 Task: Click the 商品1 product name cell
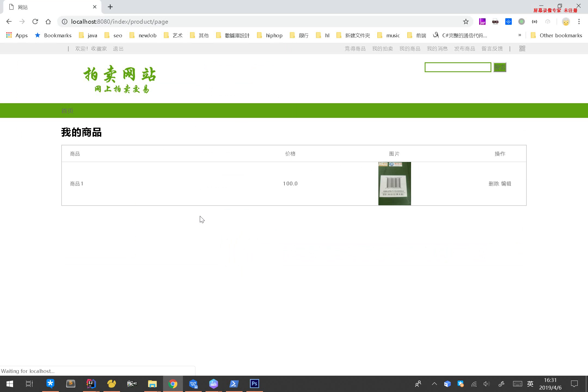(x=76, y=184)
